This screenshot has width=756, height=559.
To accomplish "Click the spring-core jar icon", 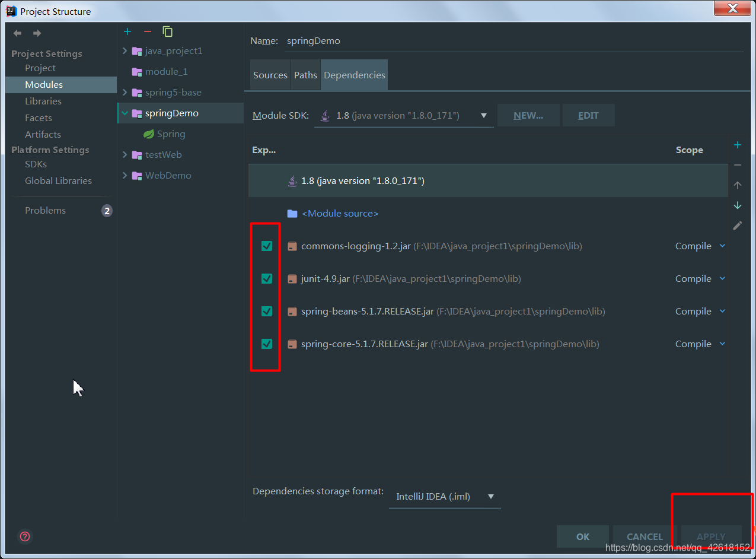I will [x=292, y=344].
